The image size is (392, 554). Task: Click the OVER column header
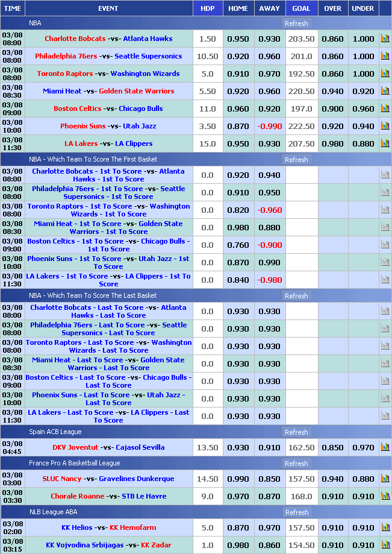(x=333, y=8)
